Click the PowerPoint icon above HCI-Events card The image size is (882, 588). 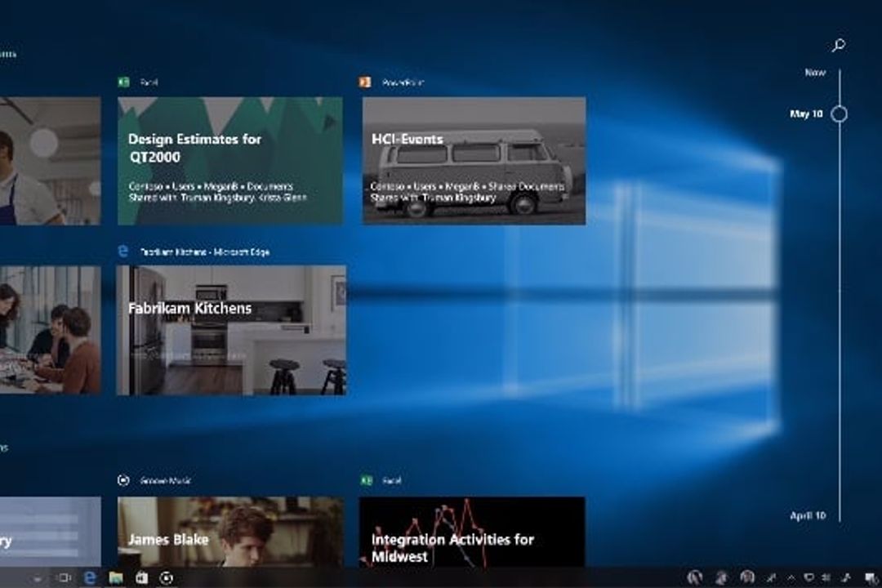[365, 82]
